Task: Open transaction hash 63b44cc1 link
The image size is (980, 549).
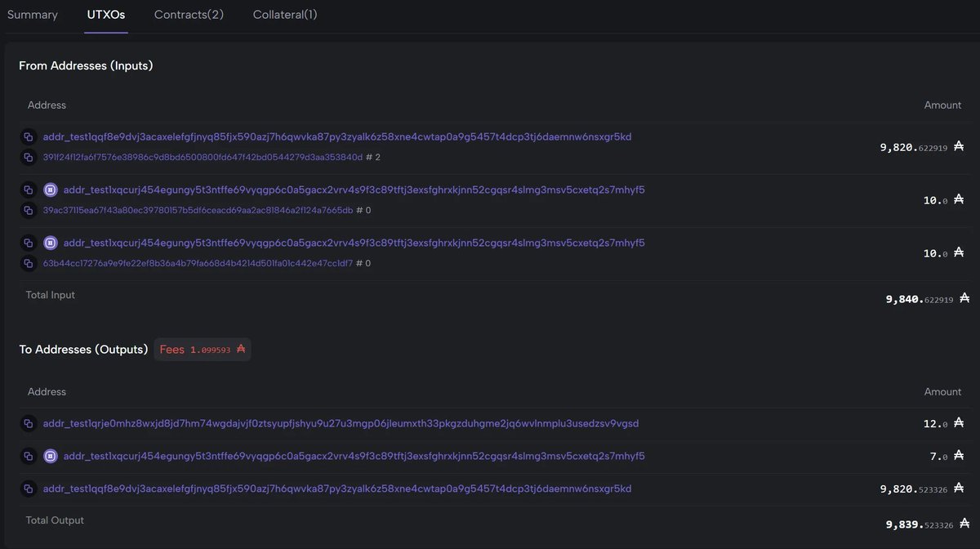Action: pos(198,264)
